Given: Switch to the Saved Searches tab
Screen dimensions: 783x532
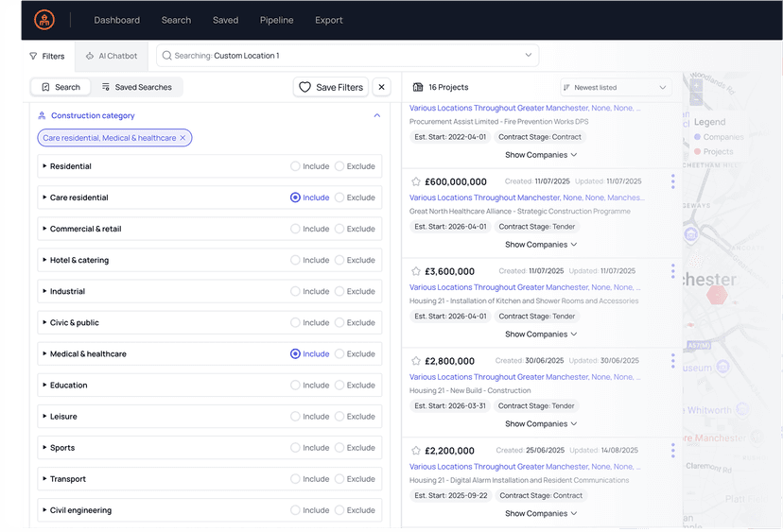Looking at the screenshot, I should tap(136, 87).
